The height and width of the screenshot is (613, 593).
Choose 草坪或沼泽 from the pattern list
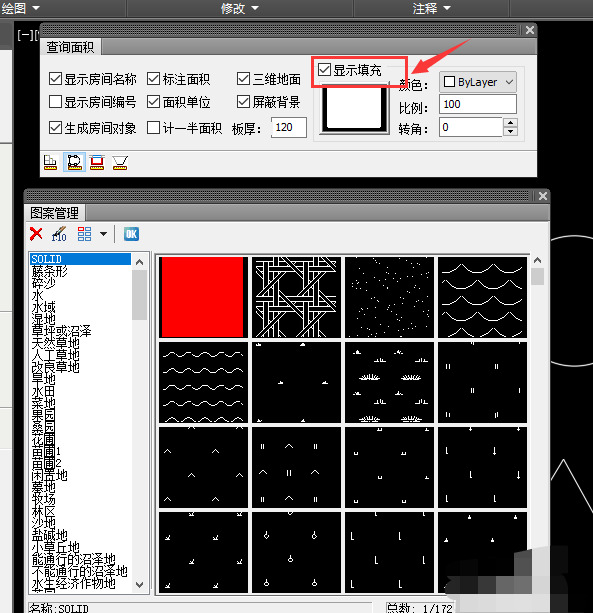point(61,331)
